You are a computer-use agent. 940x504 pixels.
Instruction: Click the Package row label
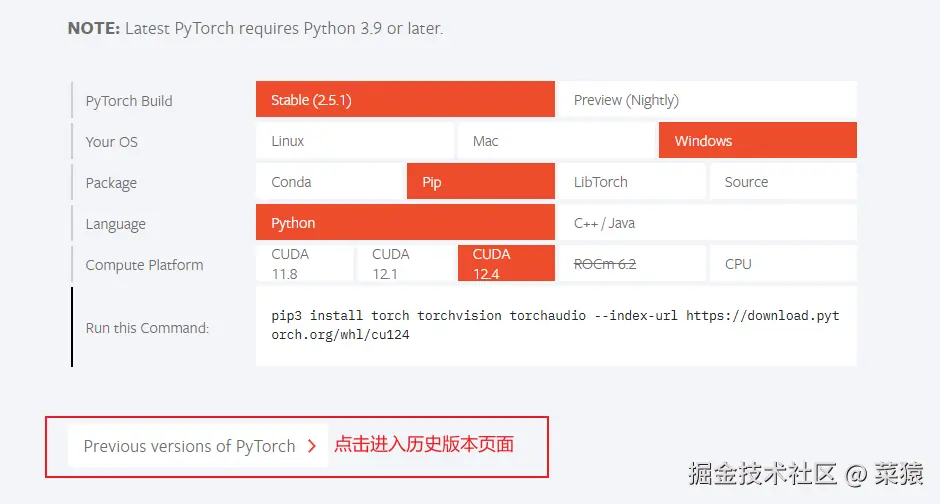click(x=111, y=183)
